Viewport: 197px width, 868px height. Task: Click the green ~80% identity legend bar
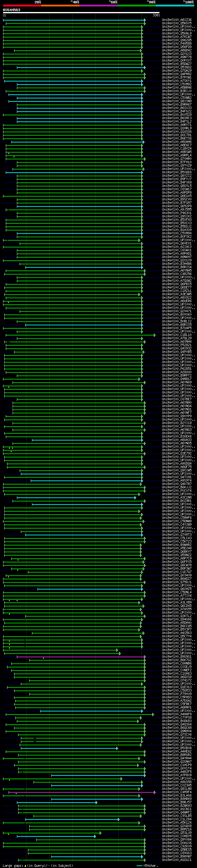(137, 6)
